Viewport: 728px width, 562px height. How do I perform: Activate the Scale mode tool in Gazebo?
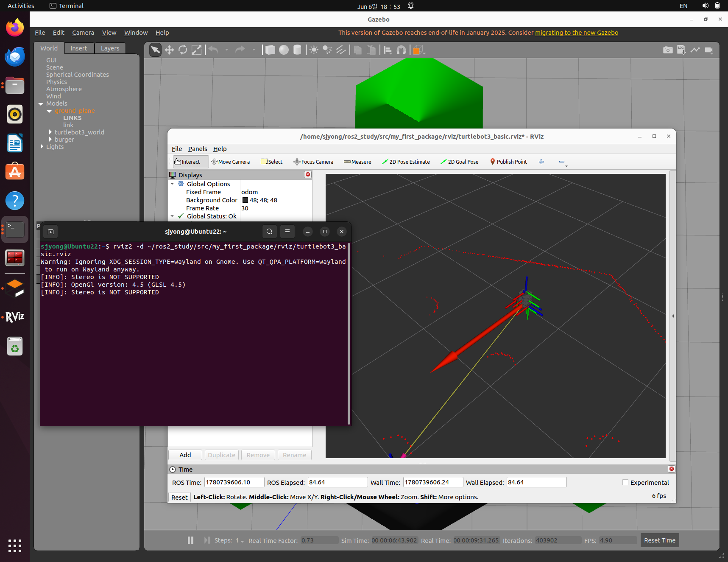[x=196, y=50]
